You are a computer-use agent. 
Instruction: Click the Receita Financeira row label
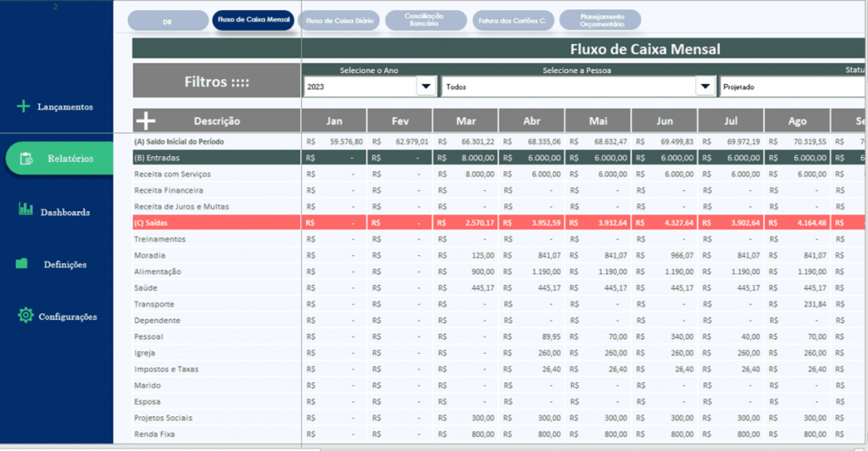point(169,190)
